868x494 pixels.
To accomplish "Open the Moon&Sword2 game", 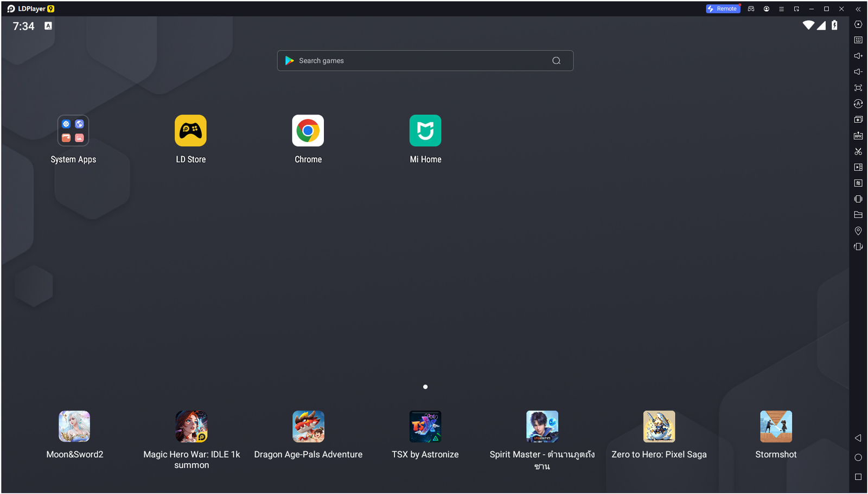I will tap(74, 426).
